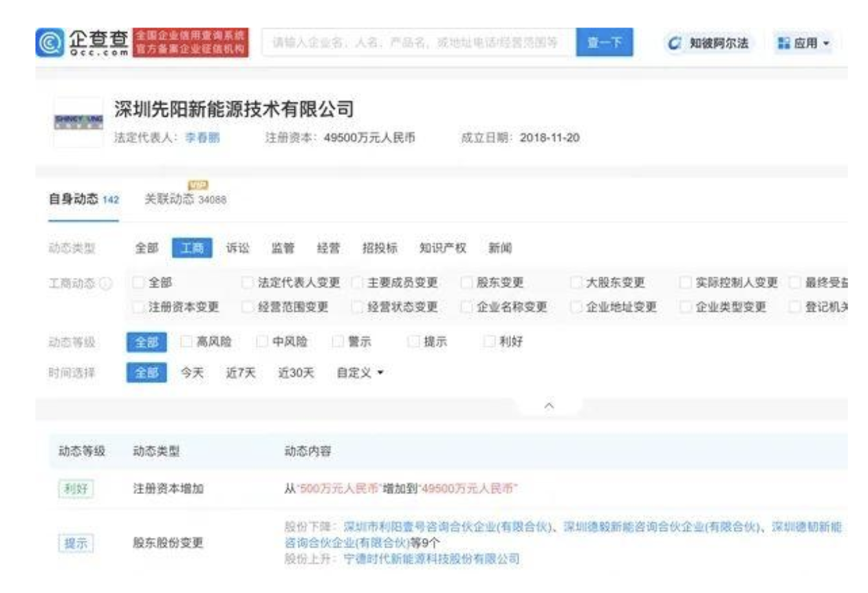Image resolution: width=868 pixels, height=593 pixels.
Task: Click the 动态内容 column header
Action: (308, 451)
